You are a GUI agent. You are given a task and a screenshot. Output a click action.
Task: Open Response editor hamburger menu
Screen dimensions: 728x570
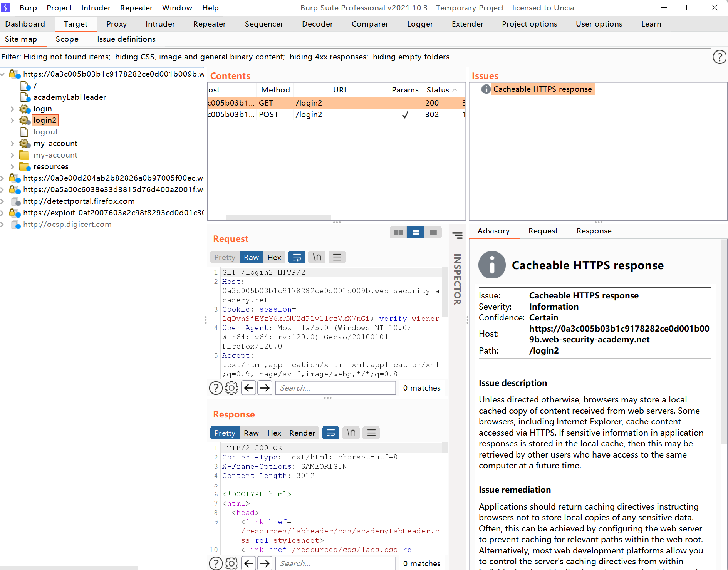click(371, 433)
